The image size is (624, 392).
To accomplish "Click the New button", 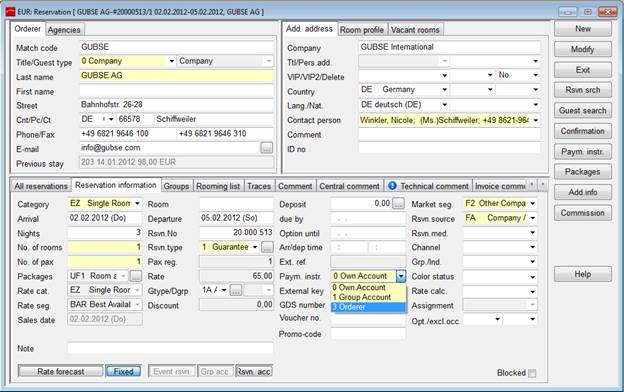I will [583, 29].
